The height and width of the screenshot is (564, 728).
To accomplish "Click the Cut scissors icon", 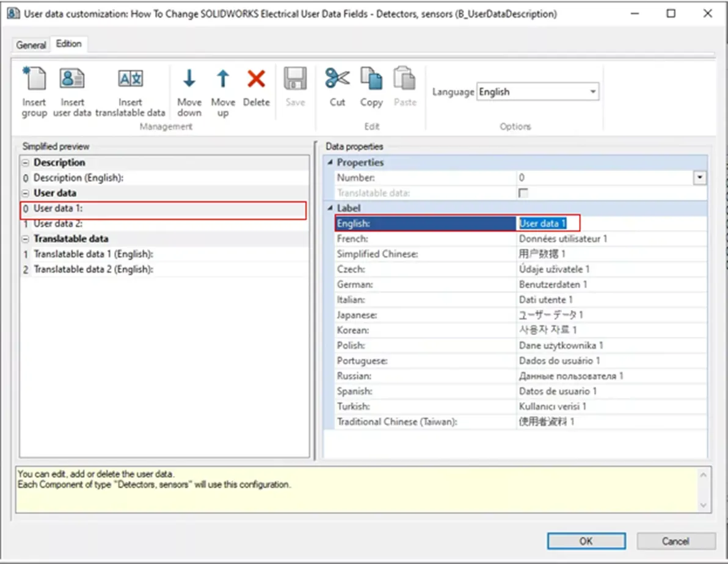I will pyautogui.click(x=337, y=79).
